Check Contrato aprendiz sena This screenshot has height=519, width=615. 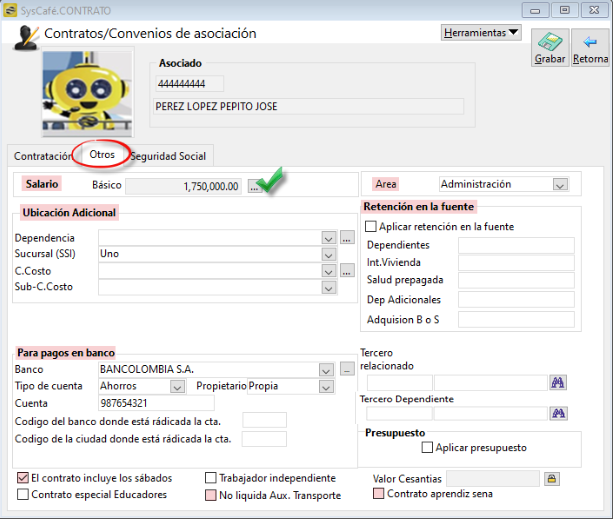[x=378, y=493]
